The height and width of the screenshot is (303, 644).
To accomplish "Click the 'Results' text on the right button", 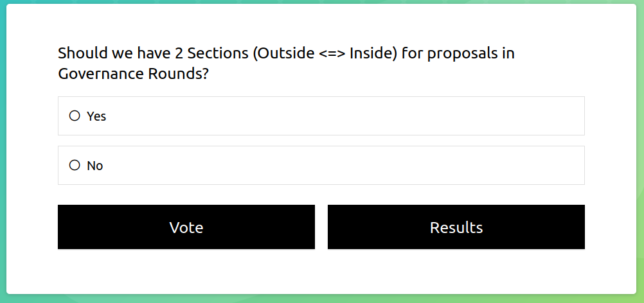I will click(x=456, y=227).
